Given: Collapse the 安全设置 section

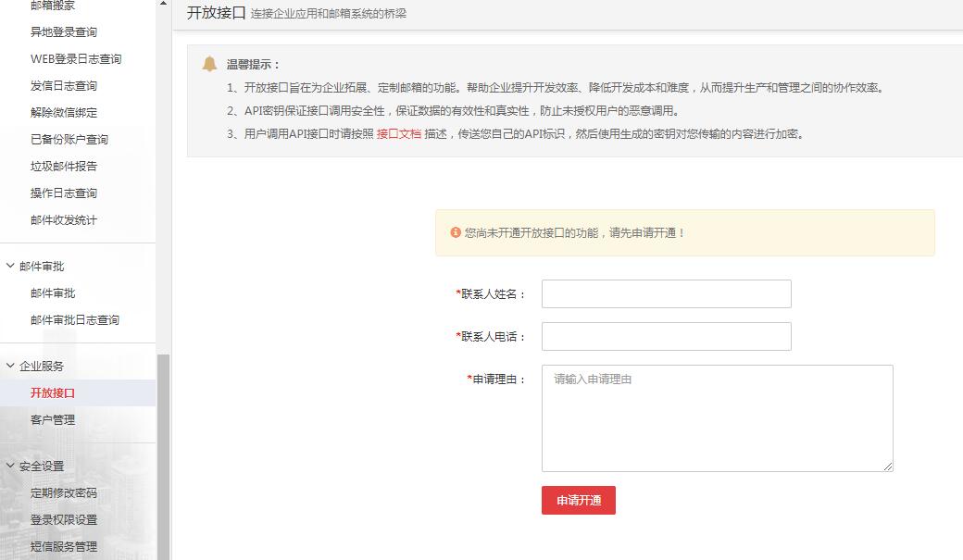Looking at the screenshot, I should coord(10,467).
